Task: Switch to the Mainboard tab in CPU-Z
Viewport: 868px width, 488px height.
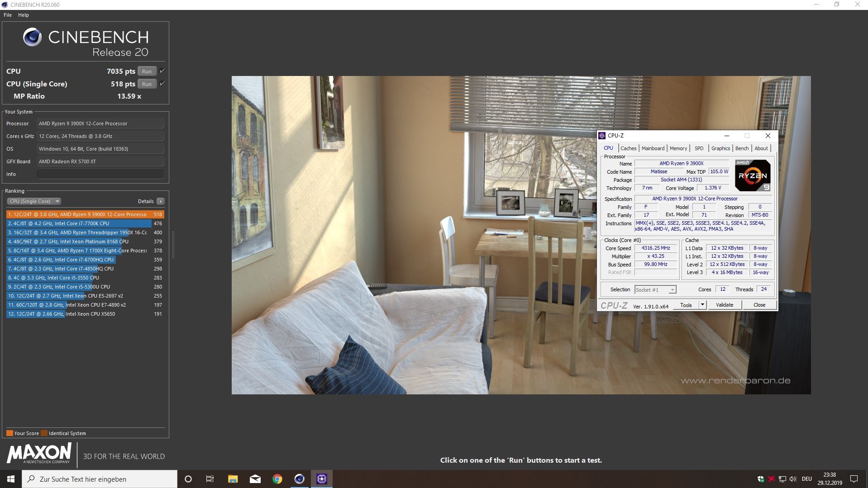Action: click(x=653, y=148)
